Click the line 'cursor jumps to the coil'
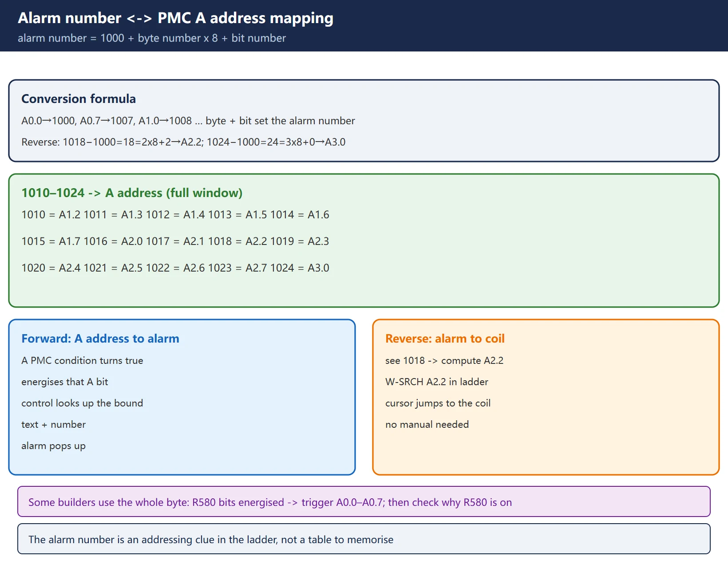The image size is (728, 568). click(x=438, y=403)
